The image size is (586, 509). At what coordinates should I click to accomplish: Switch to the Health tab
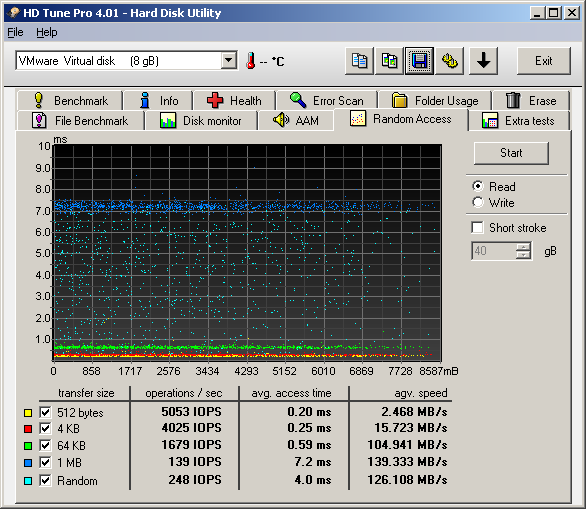point(234,100)
